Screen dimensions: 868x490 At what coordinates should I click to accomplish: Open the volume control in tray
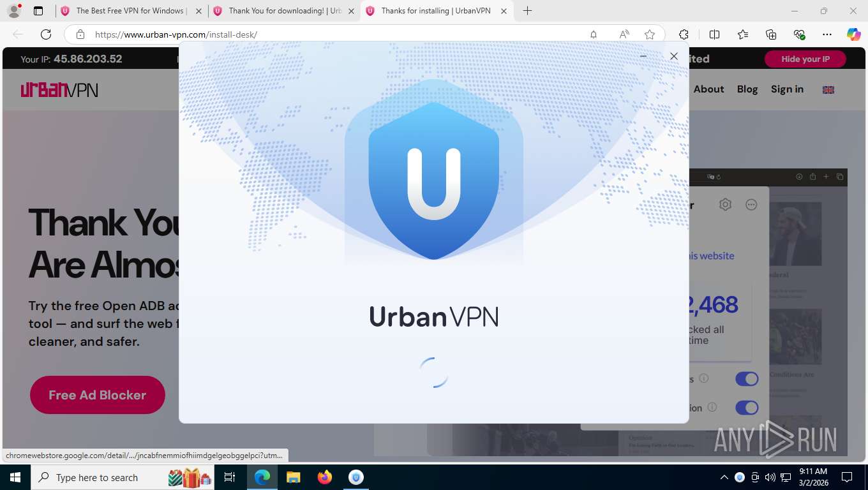click(x=770, y=477)
